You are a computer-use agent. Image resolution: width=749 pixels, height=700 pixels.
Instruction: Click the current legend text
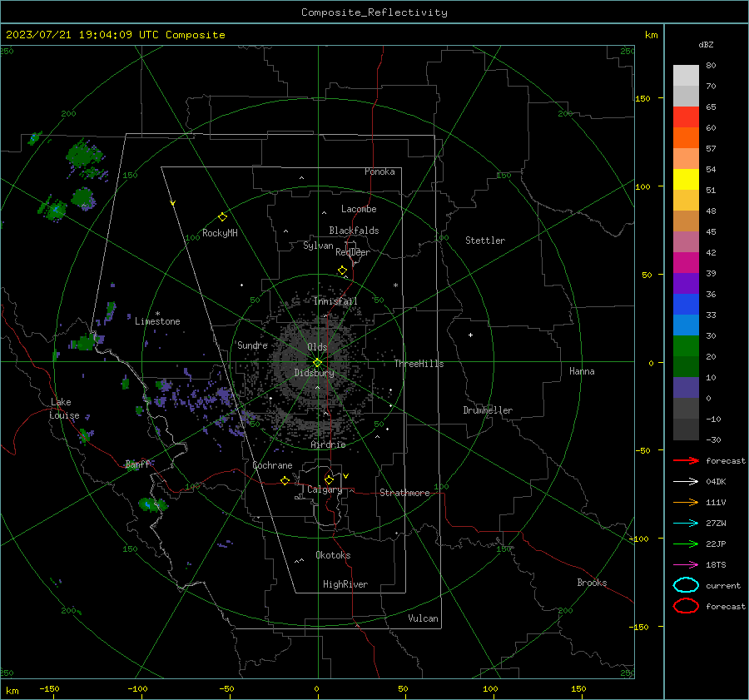[x=723, y=586]
